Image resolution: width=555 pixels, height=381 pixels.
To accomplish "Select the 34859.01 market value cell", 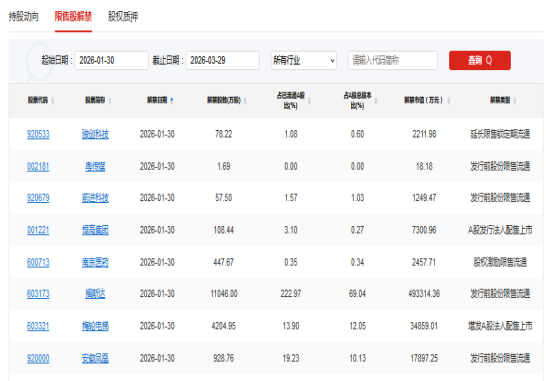I will (424, 326).
